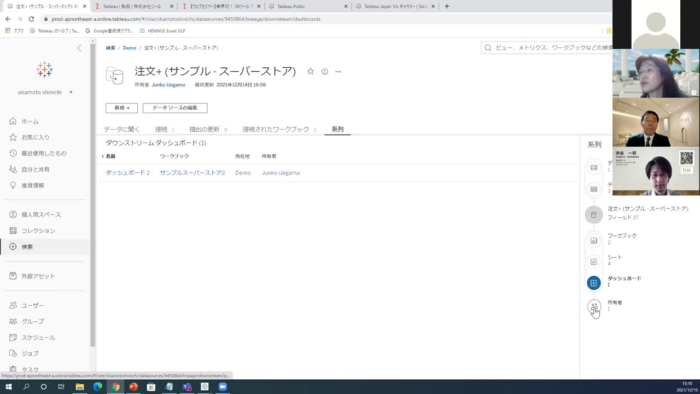700x394 pixels.
Task: Select 所有者 node in lineage panel
Action: point(594,307)
